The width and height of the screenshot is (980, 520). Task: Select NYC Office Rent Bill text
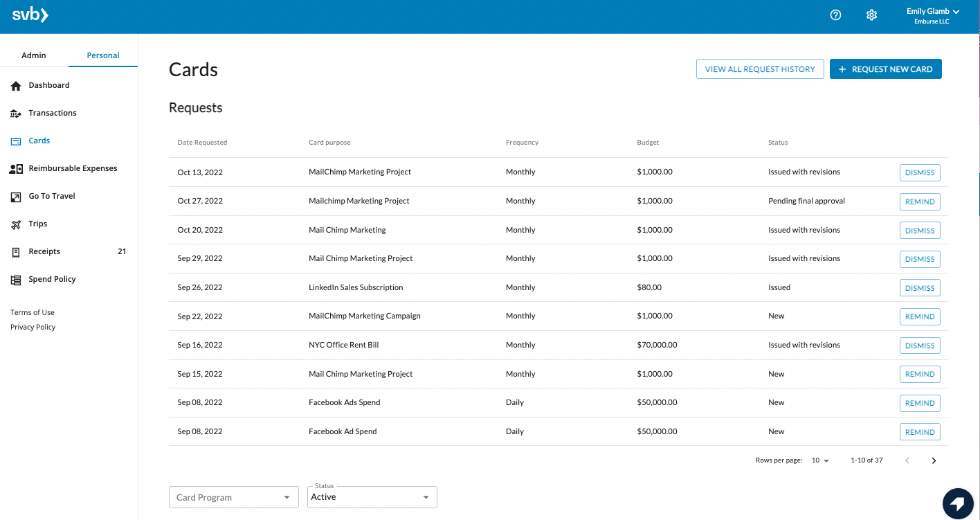(x=344, y=345)
